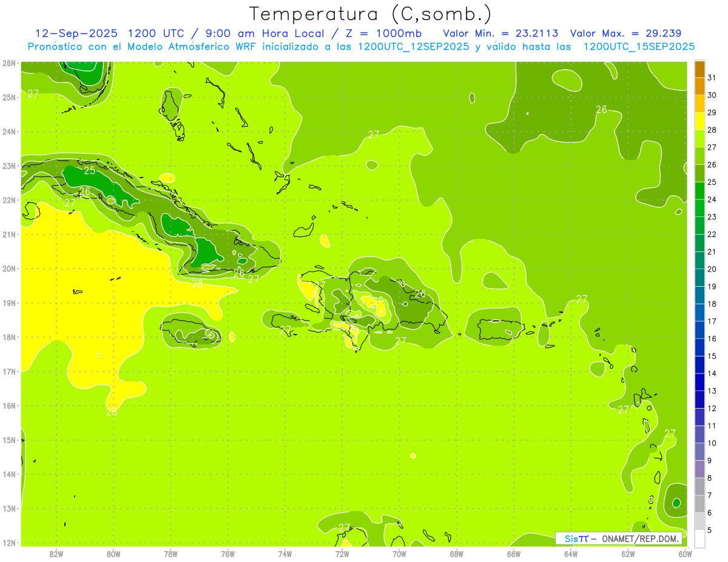Click the "12N" latitude axis label
The width and height of the screenshot is (728, 562).
click(x=8, y=543)
